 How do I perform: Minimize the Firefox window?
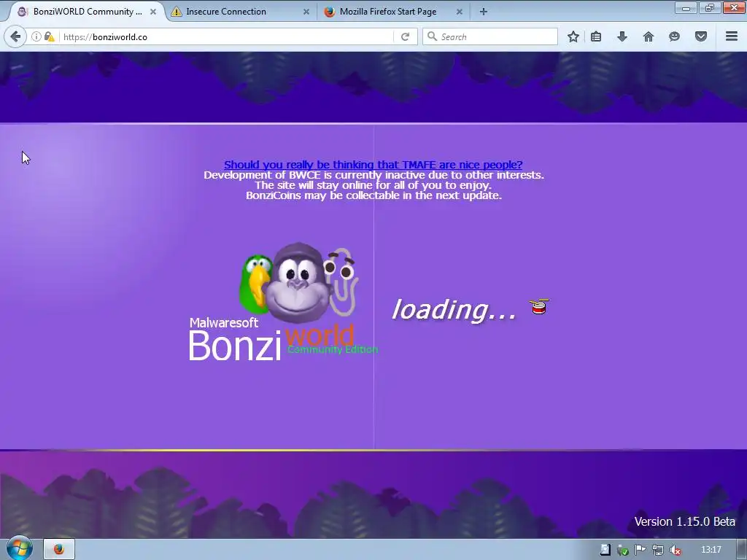point(686,8)
